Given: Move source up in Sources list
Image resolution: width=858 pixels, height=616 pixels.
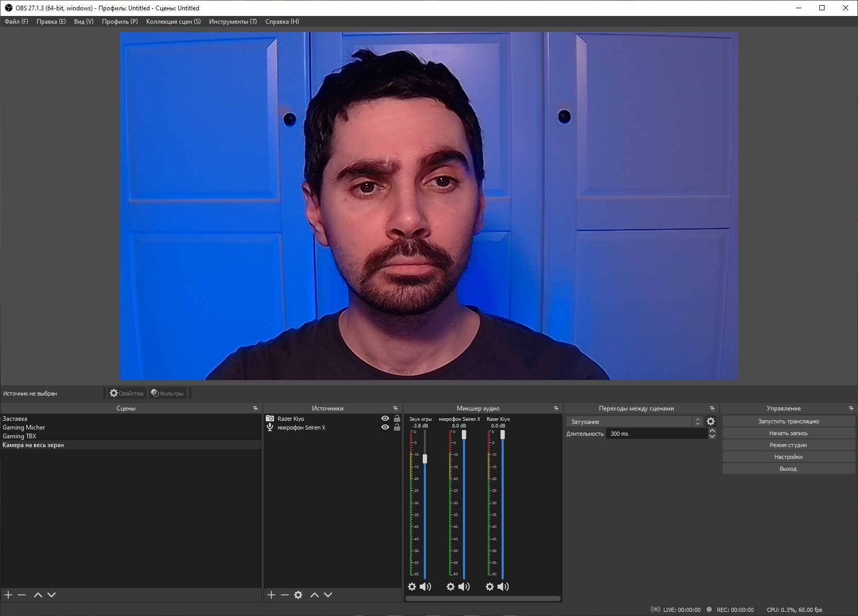Looking at the screenshot, I should (315, 595).
